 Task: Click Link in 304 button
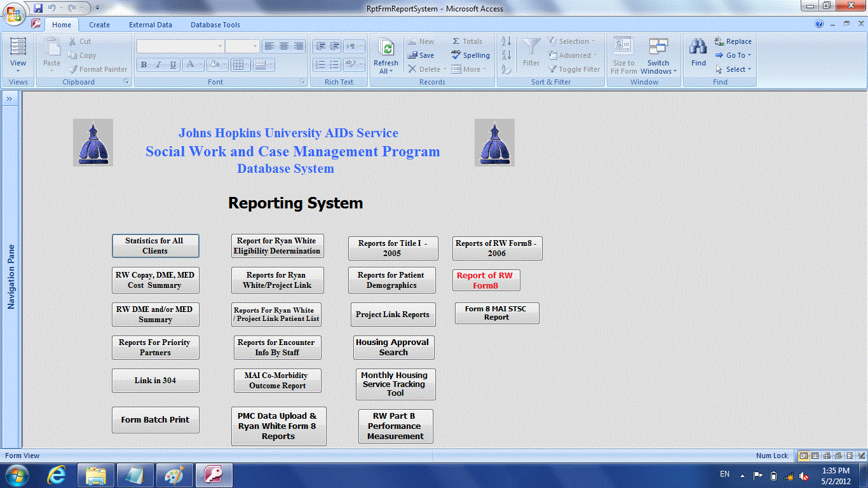point(155,381)
